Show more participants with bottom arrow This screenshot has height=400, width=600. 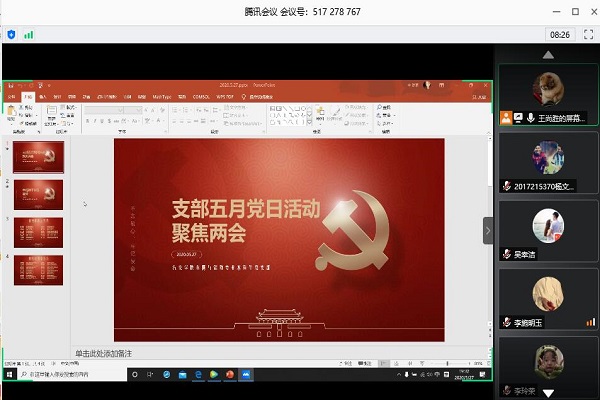pyautogui.click(x=548, y=393)
